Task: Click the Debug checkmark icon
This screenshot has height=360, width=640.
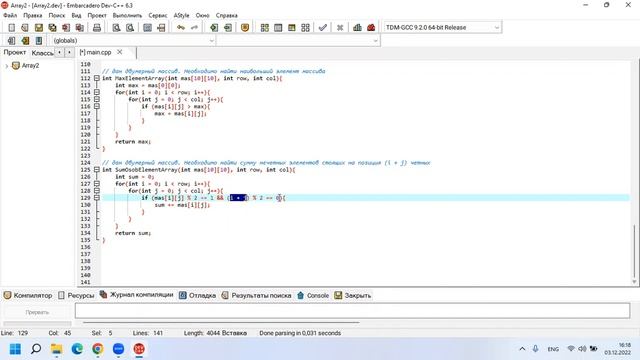Action: click(x=323, y=28)
